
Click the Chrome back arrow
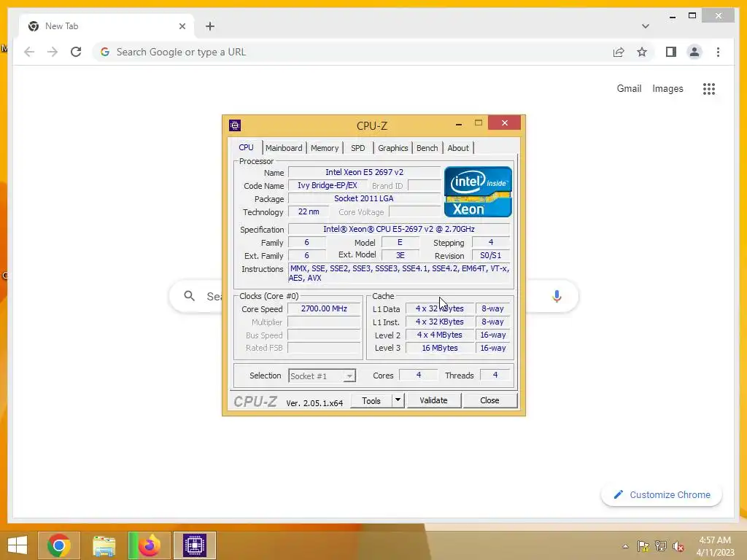tap(29, 52)
